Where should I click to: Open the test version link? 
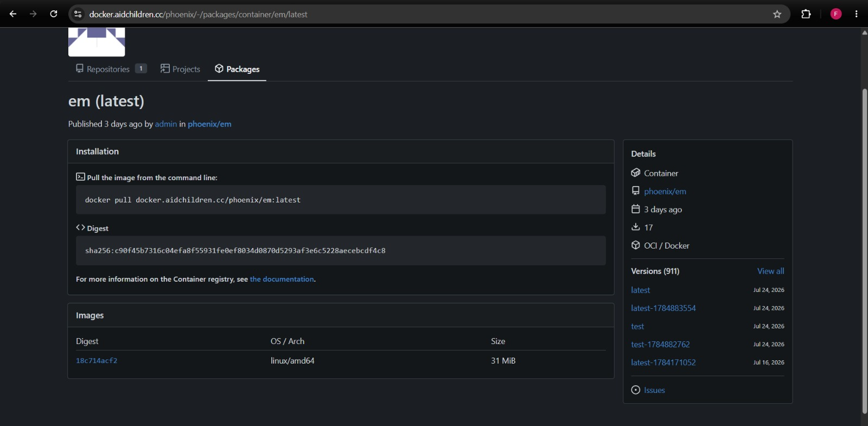pos(637,327)
